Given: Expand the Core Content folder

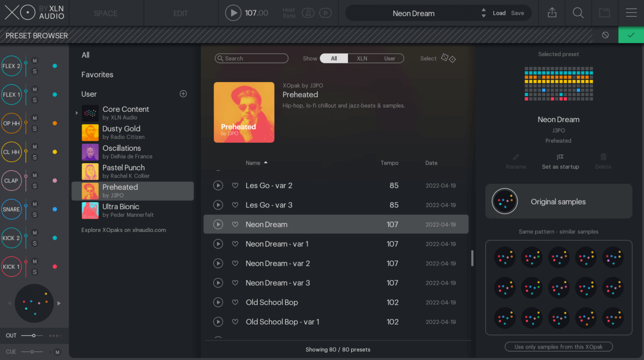Looking at the screenshot, I should click(77, 113).
